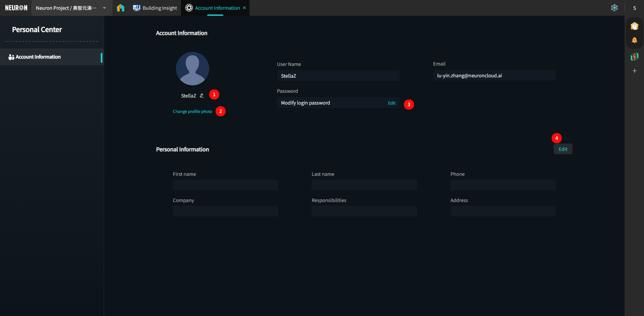644x316 pixels.
Task: Click the right sidebar home icon
Action: coord(635,26)
